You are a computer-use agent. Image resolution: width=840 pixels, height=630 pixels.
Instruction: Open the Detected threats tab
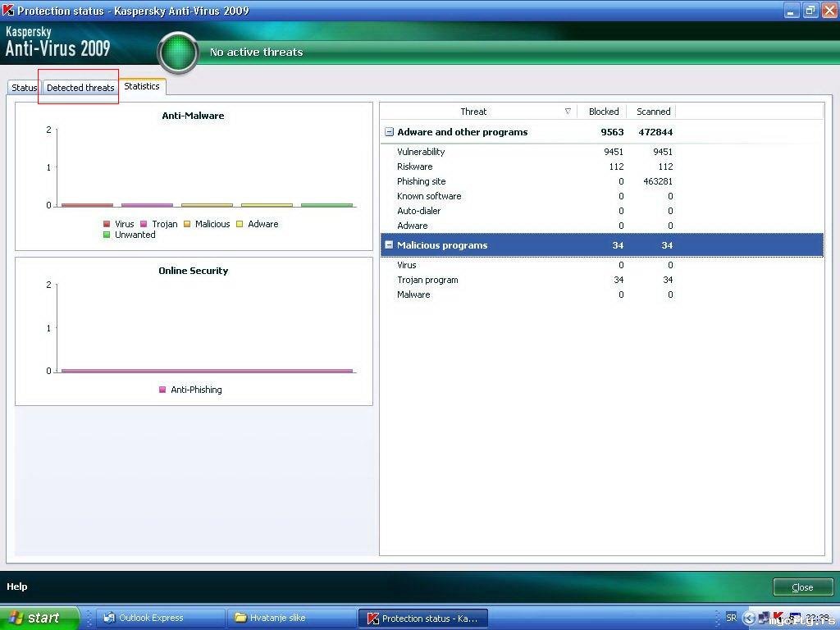pyautogui.click(x=80, y=88)
